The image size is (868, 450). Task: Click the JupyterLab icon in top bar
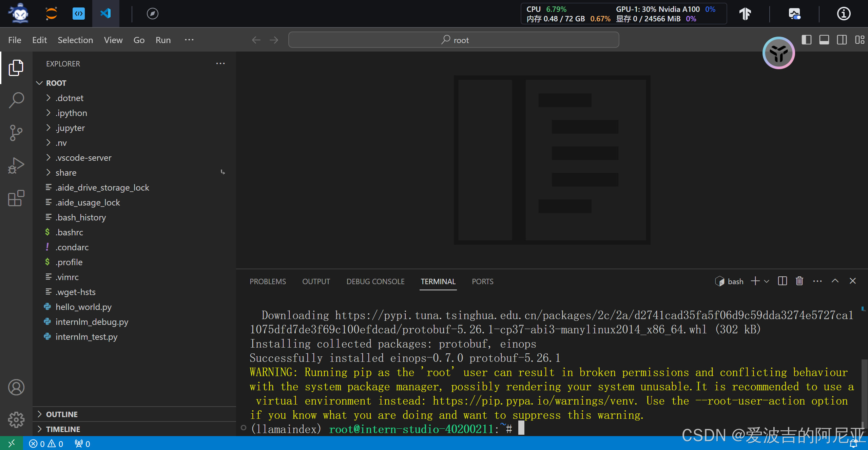[51, 14]
